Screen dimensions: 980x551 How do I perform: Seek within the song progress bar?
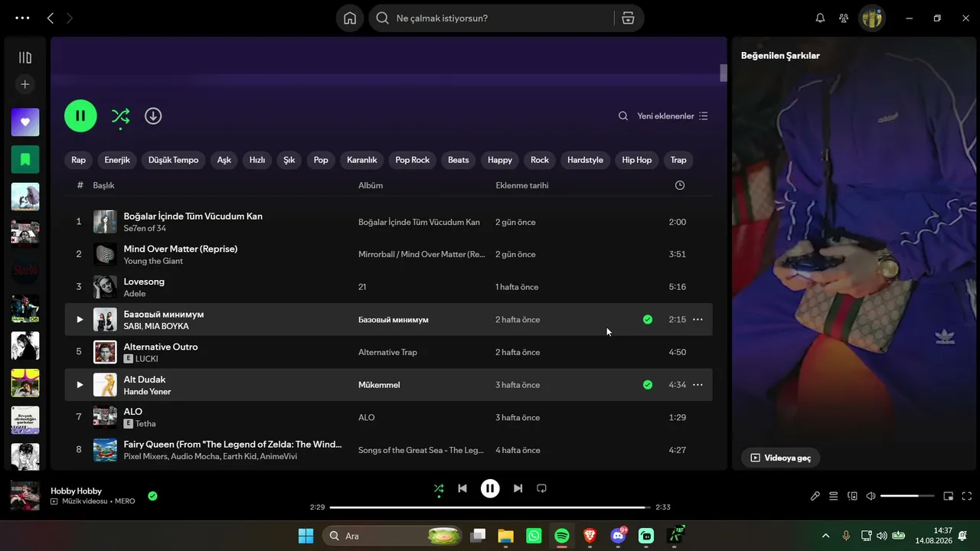pos(490,507)
